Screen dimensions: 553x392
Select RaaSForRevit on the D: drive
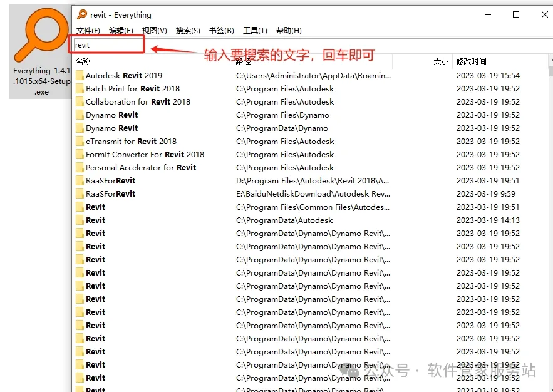pyautogui.click(x=110, y=181)
